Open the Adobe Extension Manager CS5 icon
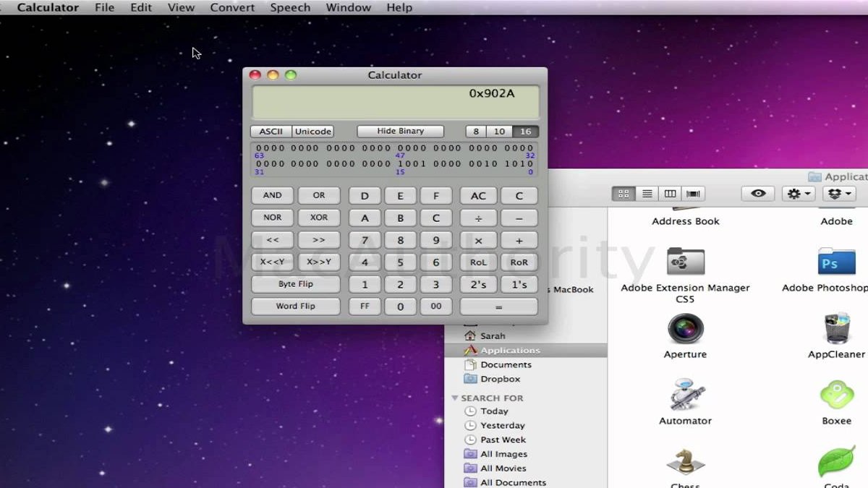Image resolution: width=868 pixels, height=488 pixels. [x=685, y=261]
